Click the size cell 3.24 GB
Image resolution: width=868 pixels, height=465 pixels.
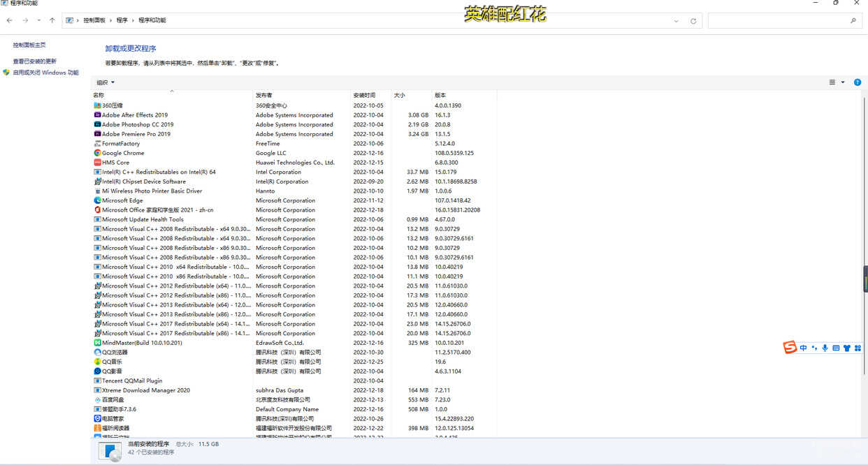419,134
